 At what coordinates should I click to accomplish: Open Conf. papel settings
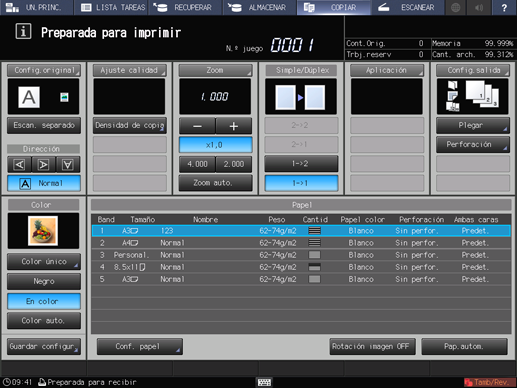pyautogui.click(x=140, y=347)
